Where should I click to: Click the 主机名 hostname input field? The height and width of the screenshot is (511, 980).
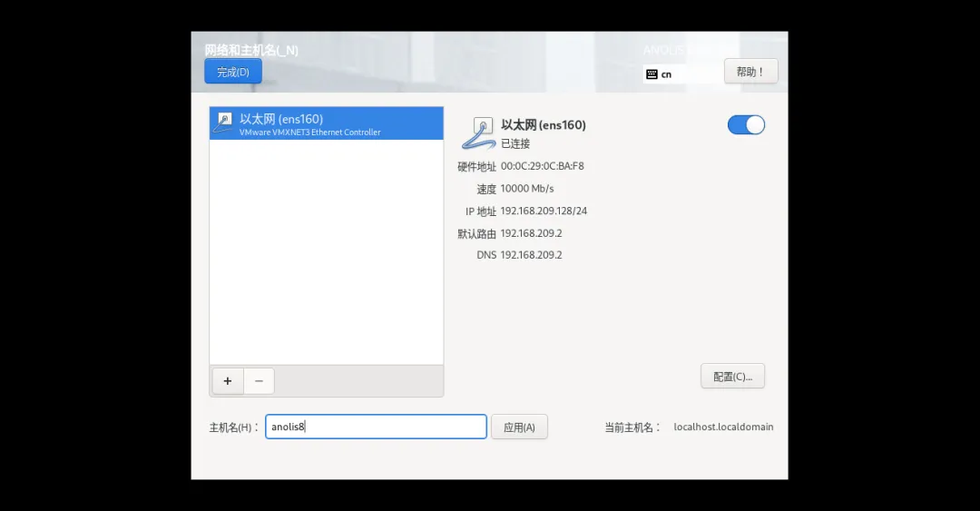(376, 427)
